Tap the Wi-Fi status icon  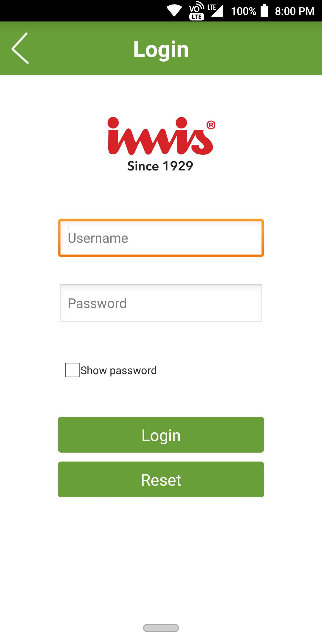174,11
